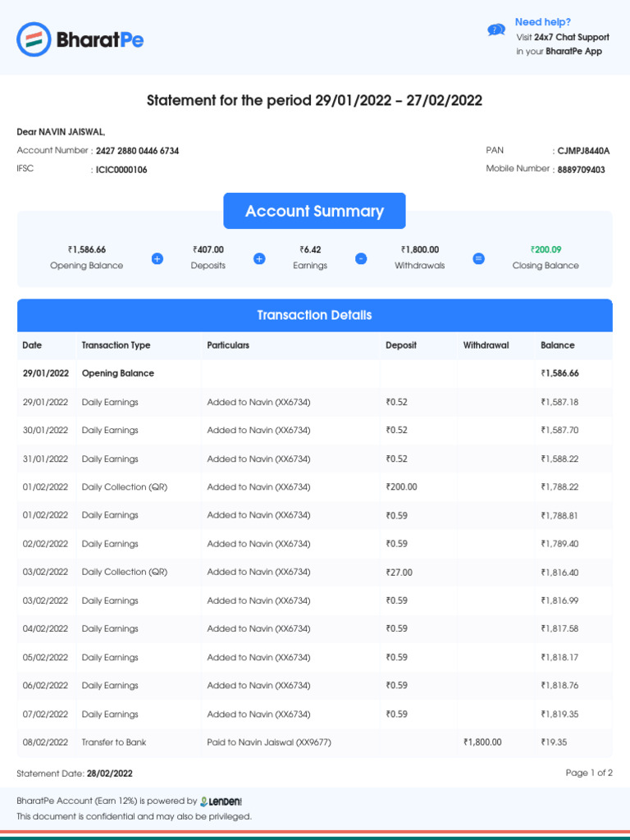Click the LenDen logo in footer
The width and height of the screenshot is (630, 840).
tap(221, 801)
